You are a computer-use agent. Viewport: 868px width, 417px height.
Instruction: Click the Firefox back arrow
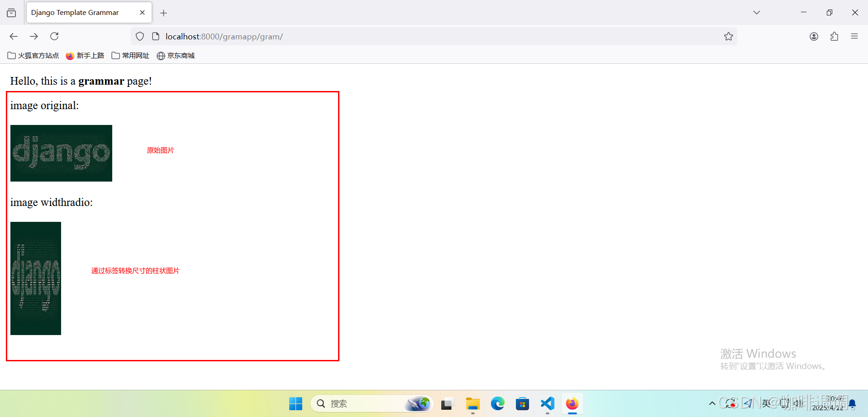[14, 36]
